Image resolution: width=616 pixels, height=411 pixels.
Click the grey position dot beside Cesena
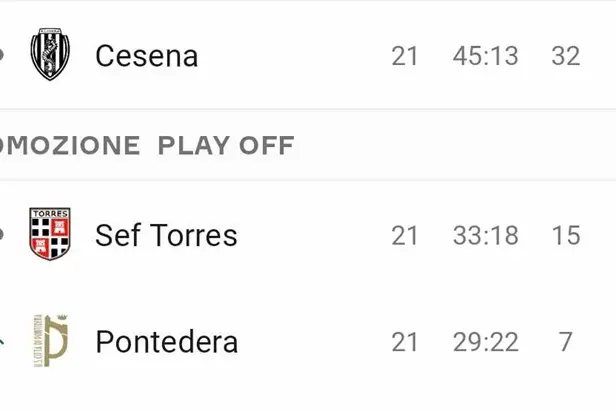click(1, 55)
